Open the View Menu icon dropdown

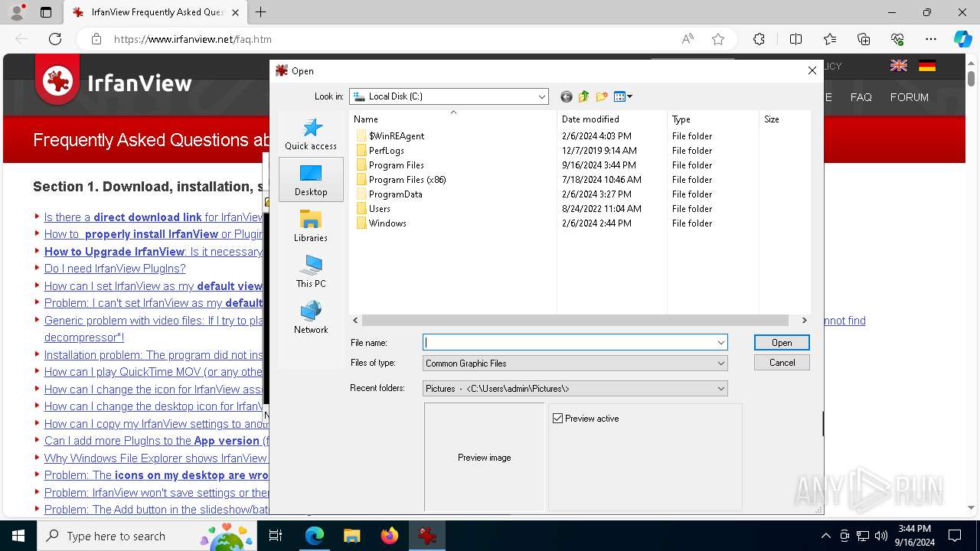point(623,96)
